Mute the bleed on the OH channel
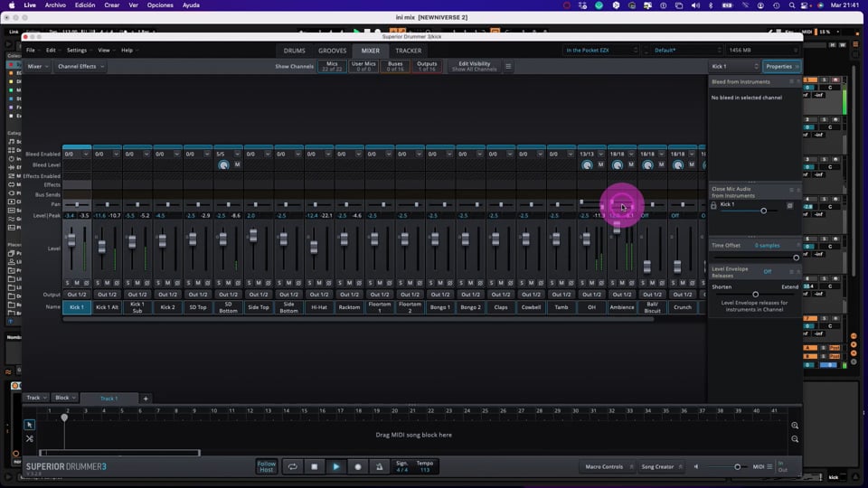868x488 pixels. click(x=600, y=164)
